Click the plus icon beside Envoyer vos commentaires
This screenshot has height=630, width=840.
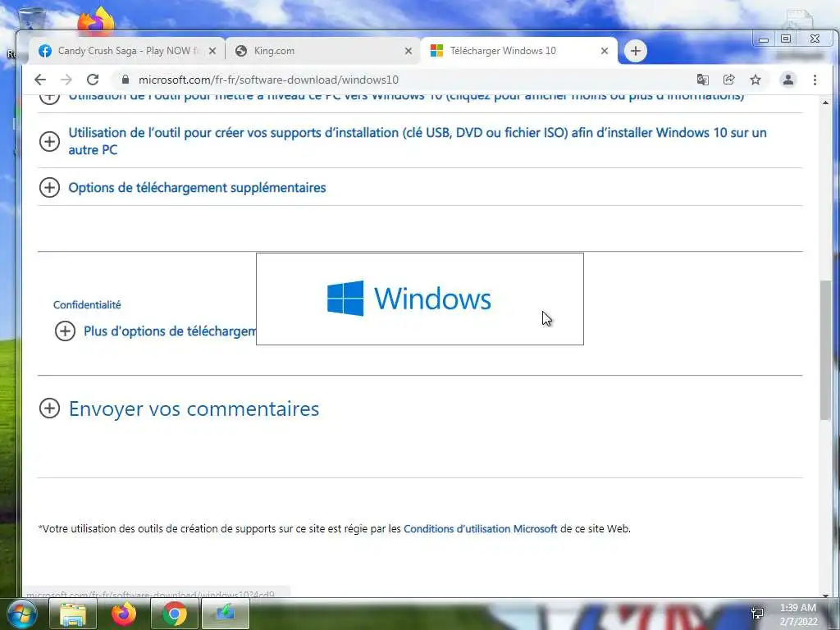point(49,409)
